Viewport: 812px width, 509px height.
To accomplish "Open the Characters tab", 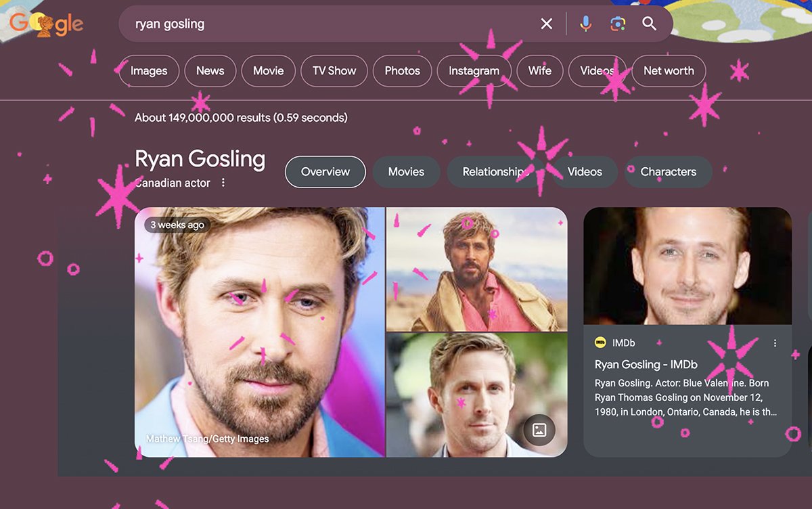I will [x=668, y=172].
